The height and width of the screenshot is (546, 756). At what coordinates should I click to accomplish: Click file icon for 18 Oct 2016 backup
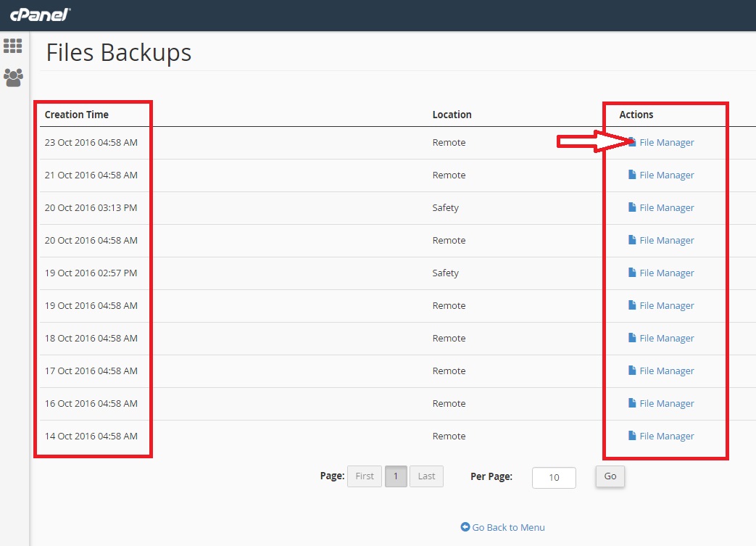click(632, 338)
